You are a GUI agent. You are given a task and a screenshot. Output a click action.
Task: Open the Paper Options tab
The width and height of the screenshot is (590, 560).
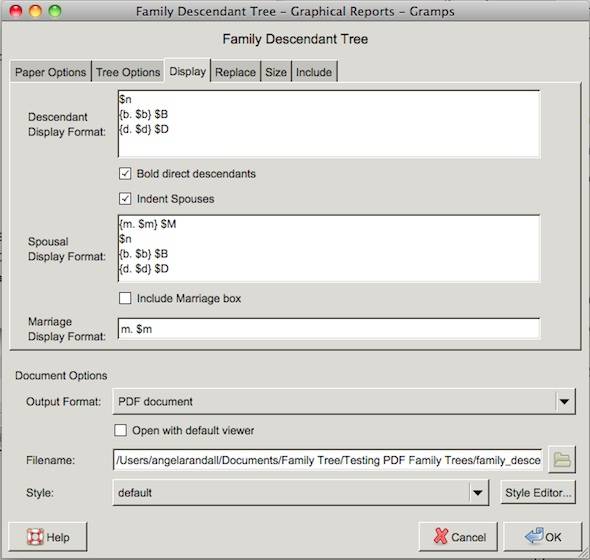tap(50, 72)
